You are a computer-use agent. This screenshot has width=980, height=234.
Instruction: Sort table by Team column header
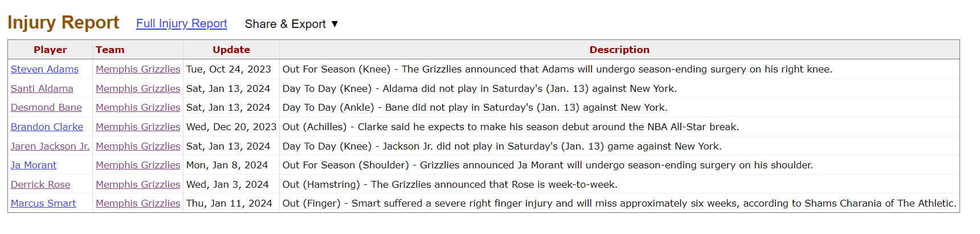tap(110, 50)
